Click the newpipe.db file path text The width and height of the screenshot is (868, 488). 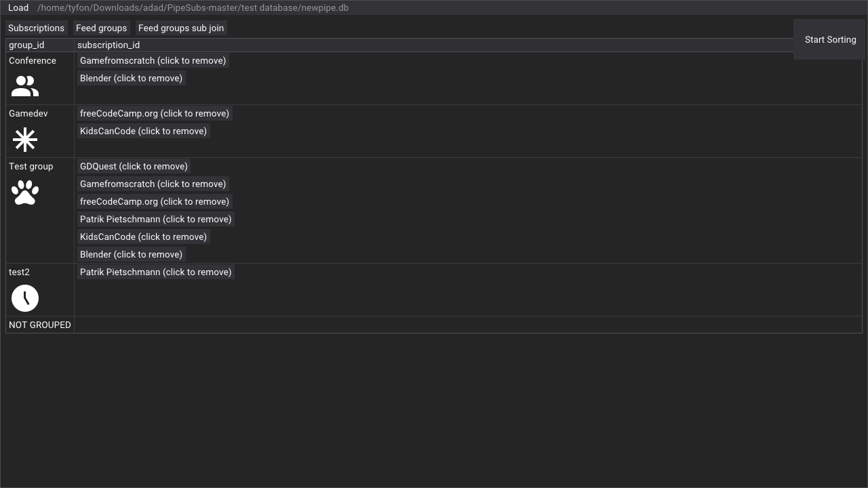coord(193,8)
